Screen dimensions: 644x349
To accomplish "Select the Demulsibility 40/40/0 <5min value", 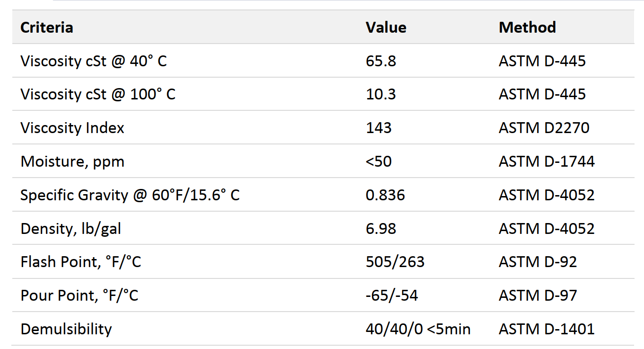I will (x=418, y=329).
